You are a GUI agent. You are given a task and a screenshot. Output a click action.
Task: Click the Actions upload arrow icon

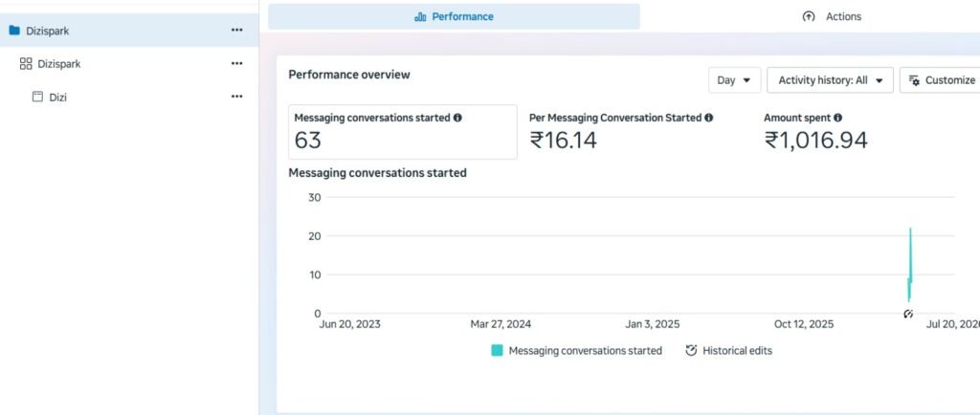pos(808,17)
